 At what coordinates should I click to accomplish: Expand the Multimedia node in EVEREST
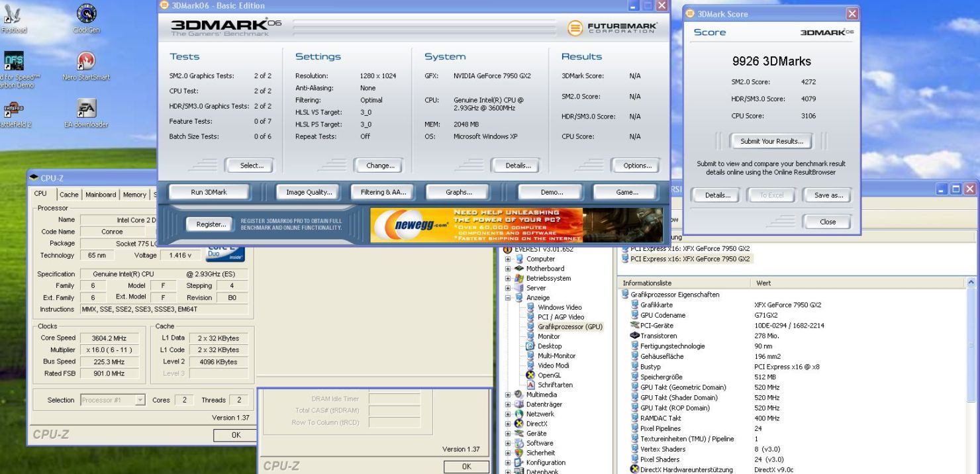tap(509, 395)
